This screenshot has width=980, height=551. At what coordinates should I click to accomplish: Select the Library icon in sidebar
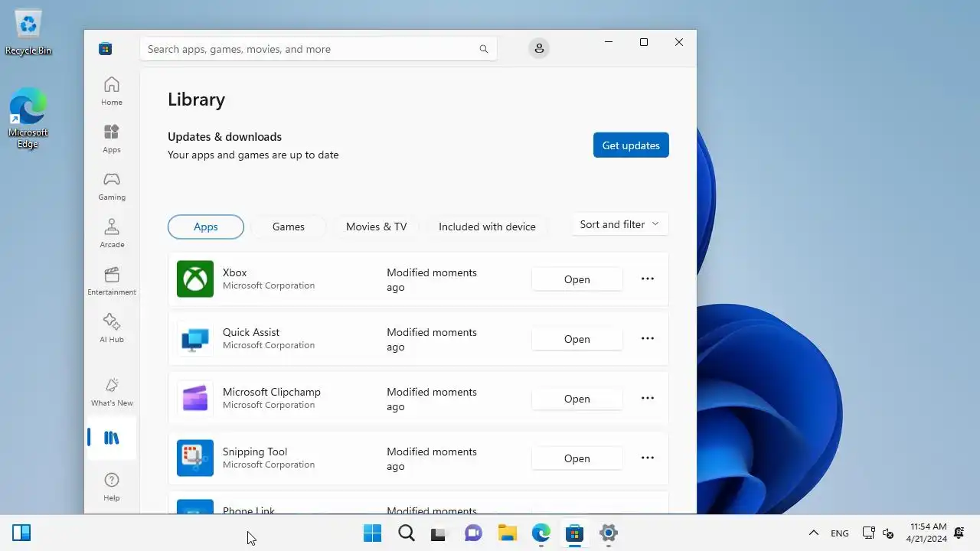click(x=112, y=438)
